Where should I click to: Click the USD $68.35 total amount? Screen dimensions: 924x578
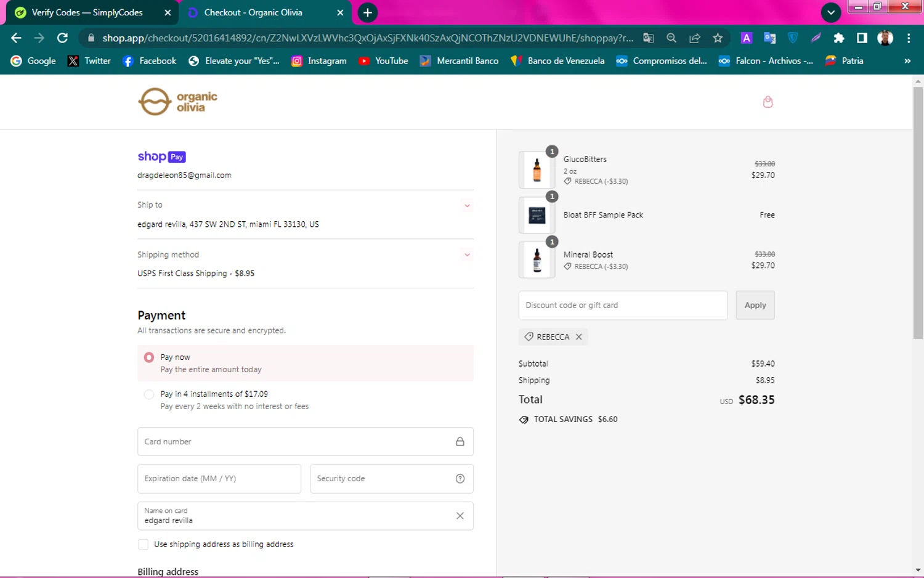click(747, 400)
